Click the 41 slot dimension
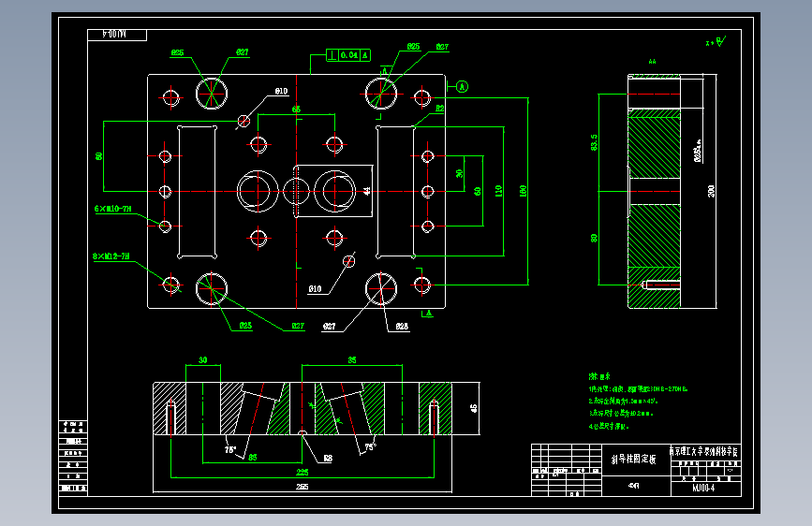 pyautogui.click(x=366, y=191)
